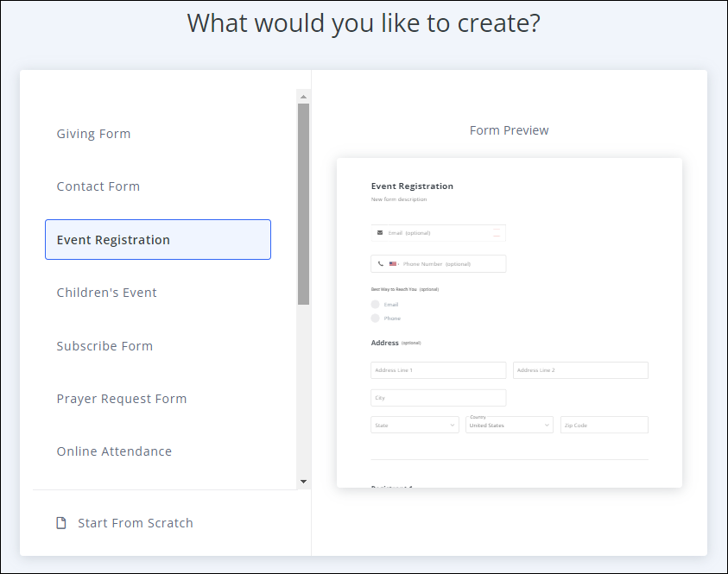Viewport: 728px width, 574px height.
Task: Click the down arrow on the template list scrollbar
Action: [302, 481]
